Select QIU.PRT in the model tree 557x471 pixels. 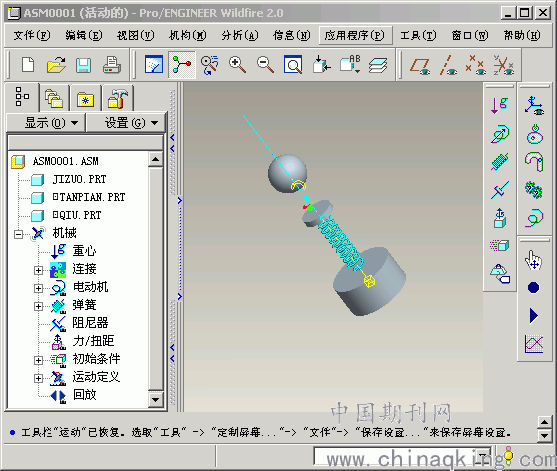pos(77,215)
